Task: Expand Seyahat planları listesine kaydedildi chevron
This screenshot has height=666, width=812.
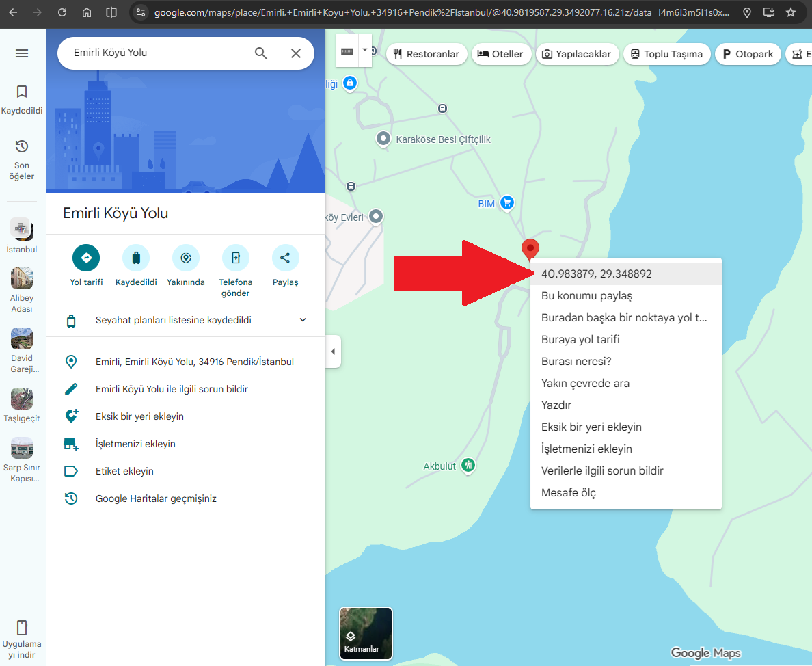Action: point(303,320)
